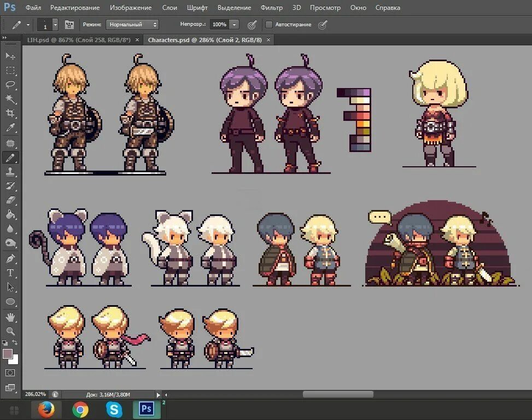This screenshot has height=420, width=532.
Task: Select the Eyedropper tool
Action: (10, 127)
